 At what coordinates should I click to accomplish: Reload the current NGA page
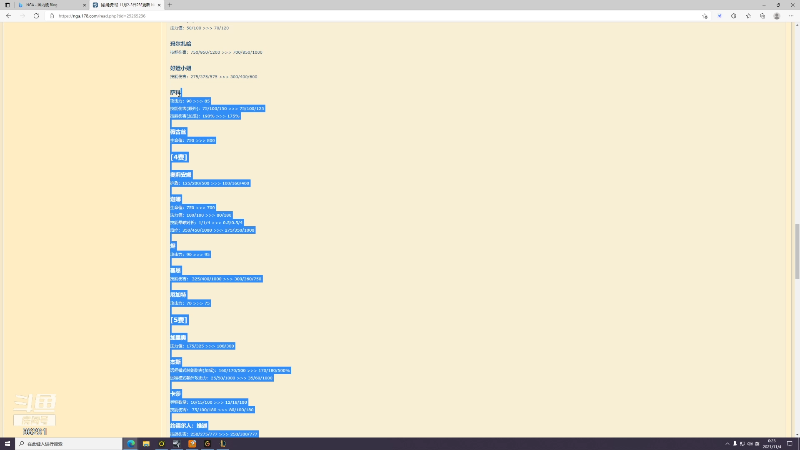click(x=36, y=16)
